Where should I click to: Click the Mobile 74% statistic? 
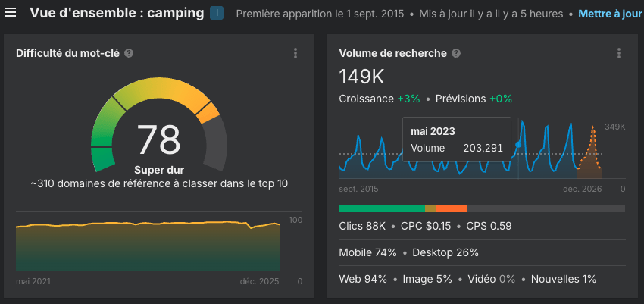point(367,252)
